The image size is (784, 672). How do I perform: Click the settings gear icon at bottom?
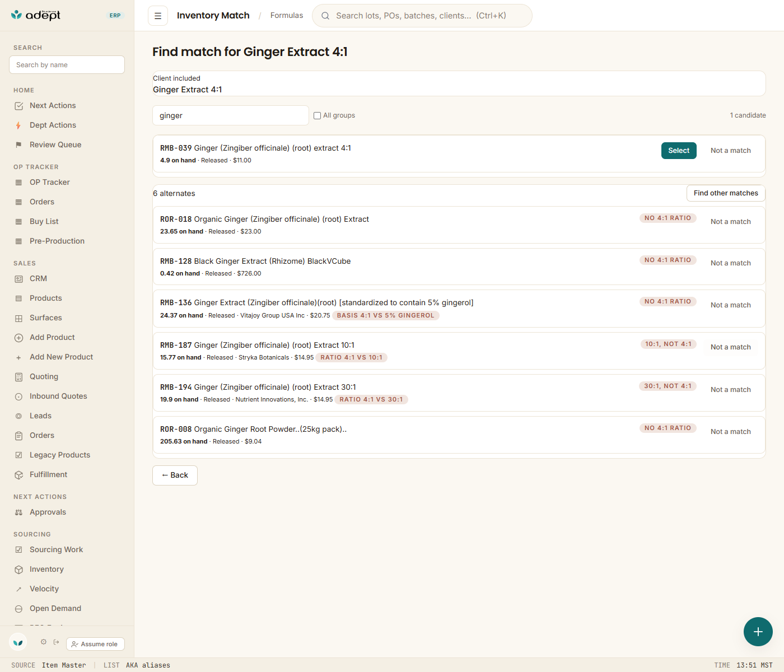point(44,642)
